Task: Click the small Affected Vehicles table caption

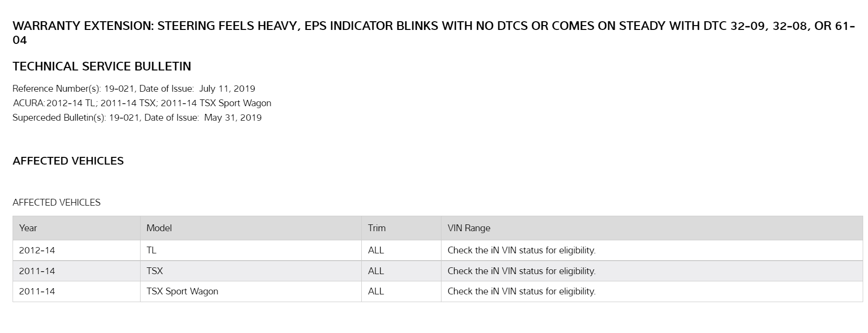Action: (x=57, y=202)
